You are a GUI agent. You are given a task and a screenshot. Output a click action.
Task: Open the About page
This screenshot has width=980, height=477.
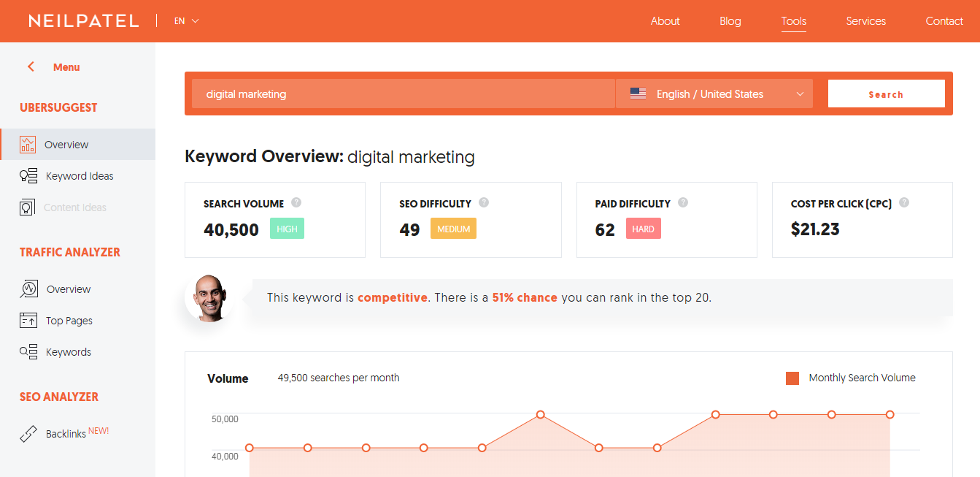665,21
